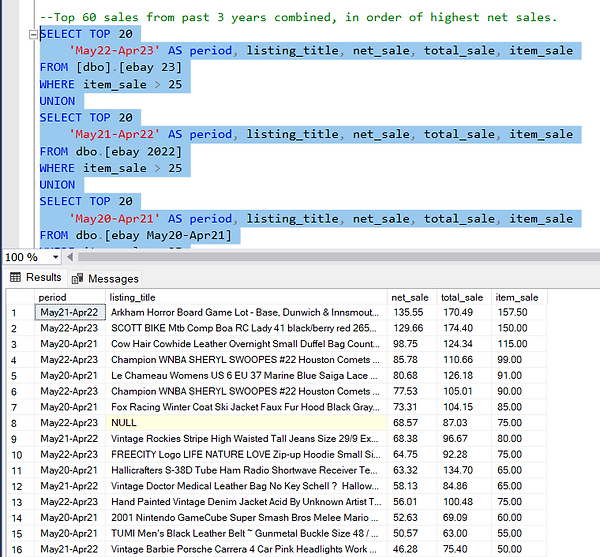The image size is (600, 557).
Task: Click the Vintage Doctor Medical Leather Bag cell
Action: pyautogui.click(x=246, y=486)
